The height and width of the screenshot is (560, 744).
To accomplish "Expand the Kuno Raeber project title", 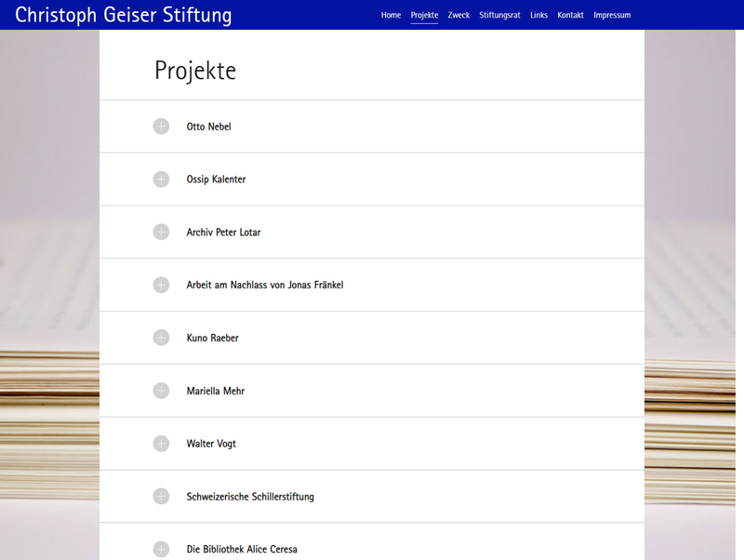I will (212, 338).
